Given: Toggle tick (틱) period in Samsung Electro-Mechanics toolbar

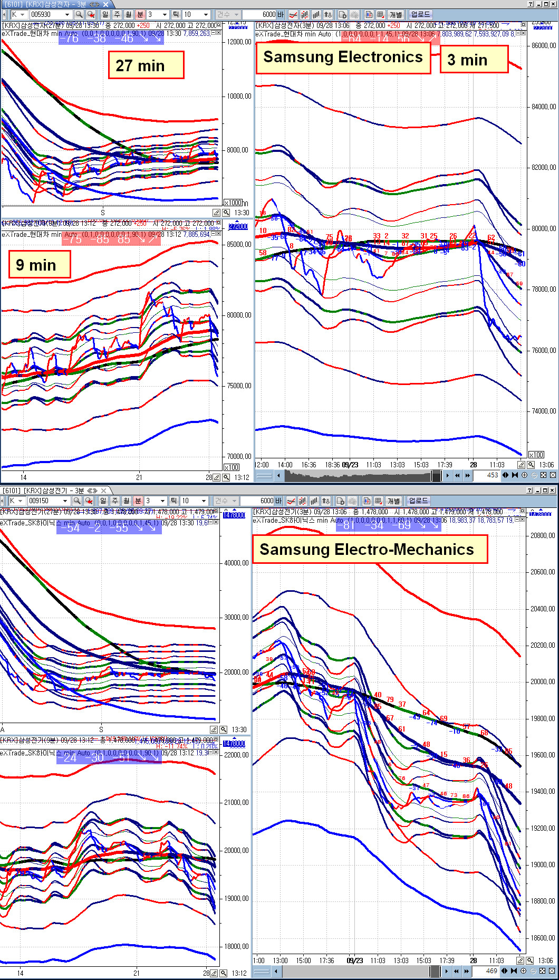Looking at the screenshot, I should pos(174,501).
